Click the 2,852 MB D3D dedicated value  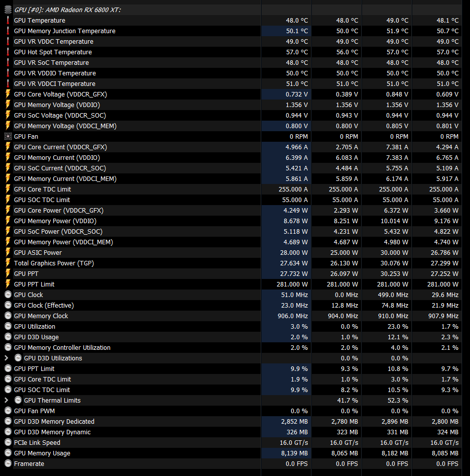coord(294,422)
